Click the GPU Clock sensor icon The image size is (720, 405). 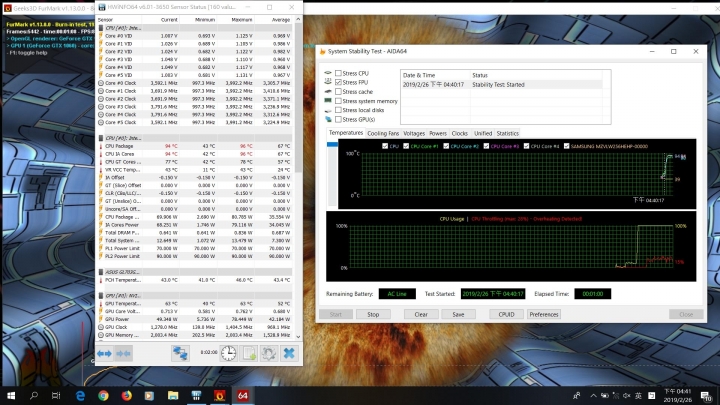(101, 327)
